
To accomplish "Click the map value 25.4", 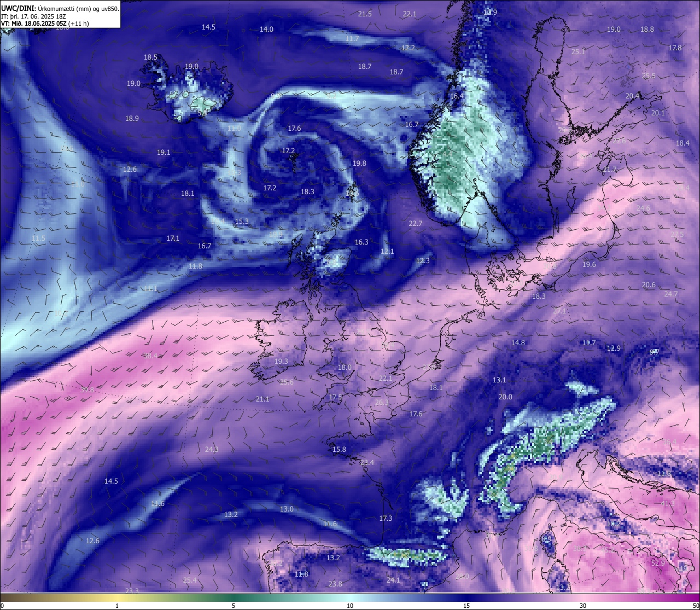I will point(190,580).
